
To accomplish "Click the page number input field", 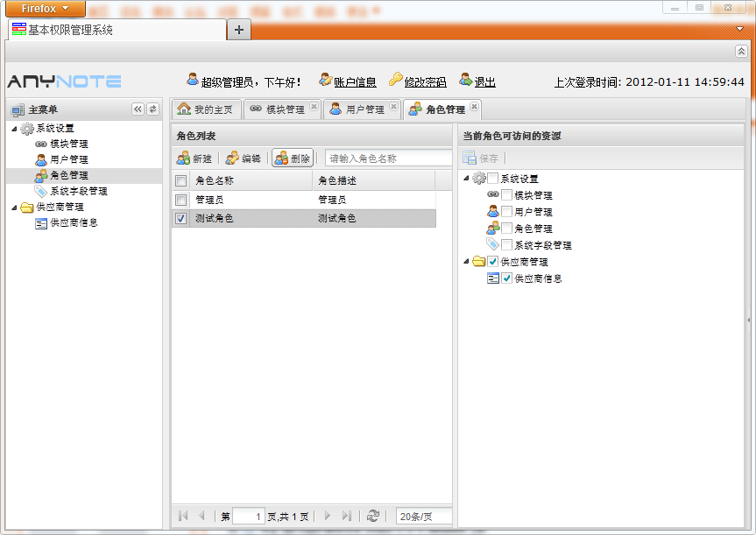I will pyautogui.click(x=248, y=517).
